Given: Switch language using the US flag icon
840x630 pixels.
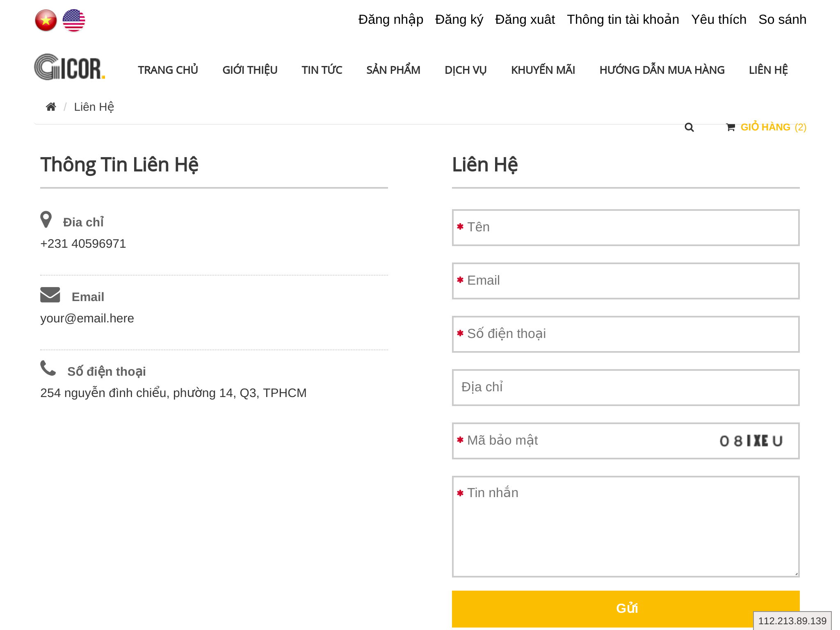Looking at the screenshot, I should pyautogui.click(x=74, y=20).
